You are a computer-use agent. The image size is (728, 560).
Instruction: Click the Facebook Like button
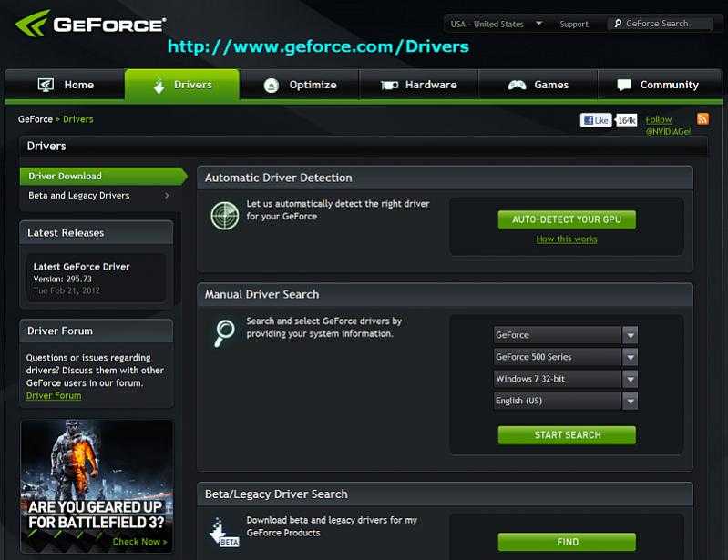(596, 120)
